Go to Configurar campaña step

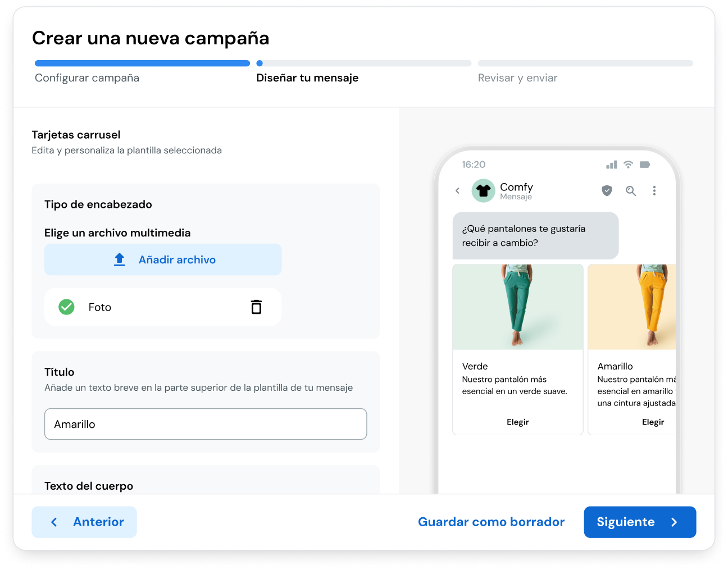[x=87, y=78]
